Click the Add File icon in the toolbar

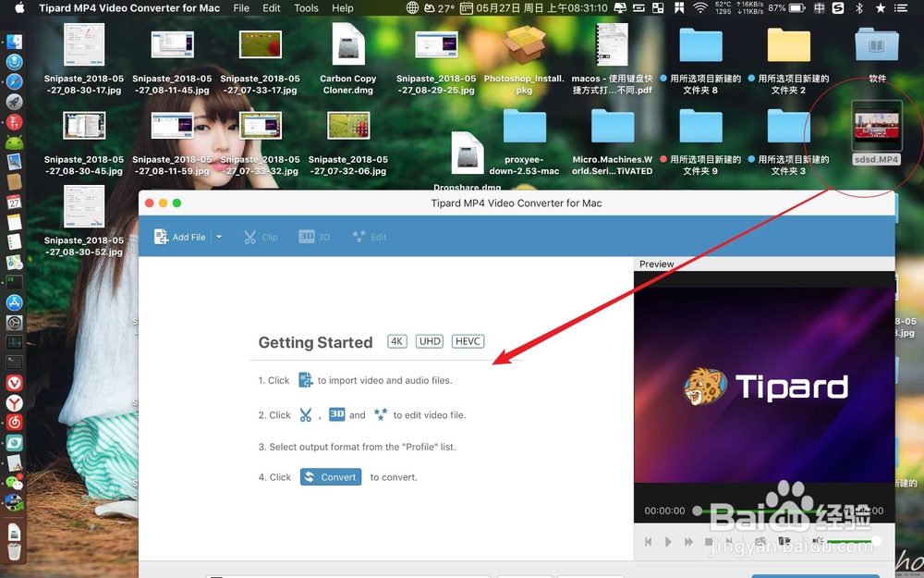click(160, 237)
